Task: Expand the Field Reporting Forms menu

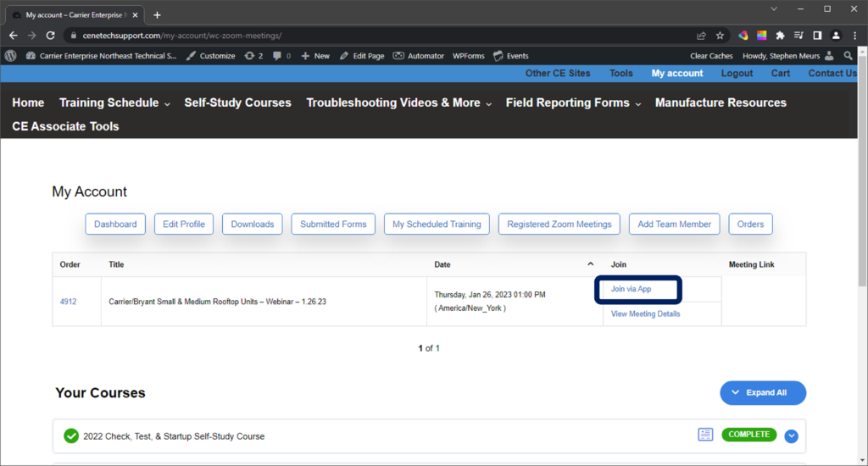Action: coord(574,103)
